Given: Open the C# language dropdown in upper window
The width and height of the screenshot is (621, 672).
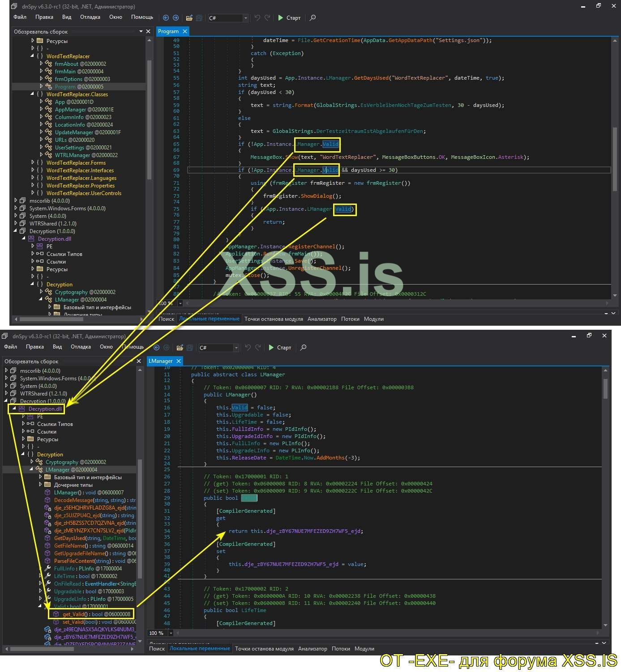Looking at the screenshot, I should pyautogui.click(x=245, y=18).
